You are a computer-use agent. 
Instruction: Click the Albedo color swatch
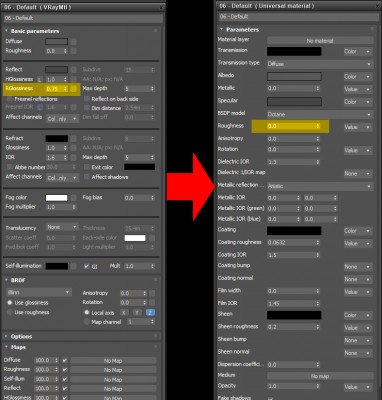(x=294, y=77)
